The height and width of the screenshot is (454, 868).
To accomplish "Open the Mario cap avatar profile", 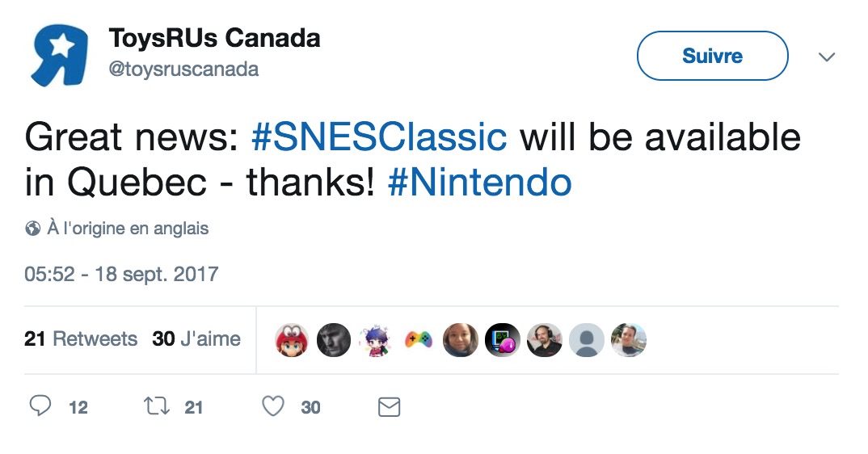I will (x=292, y=340).
